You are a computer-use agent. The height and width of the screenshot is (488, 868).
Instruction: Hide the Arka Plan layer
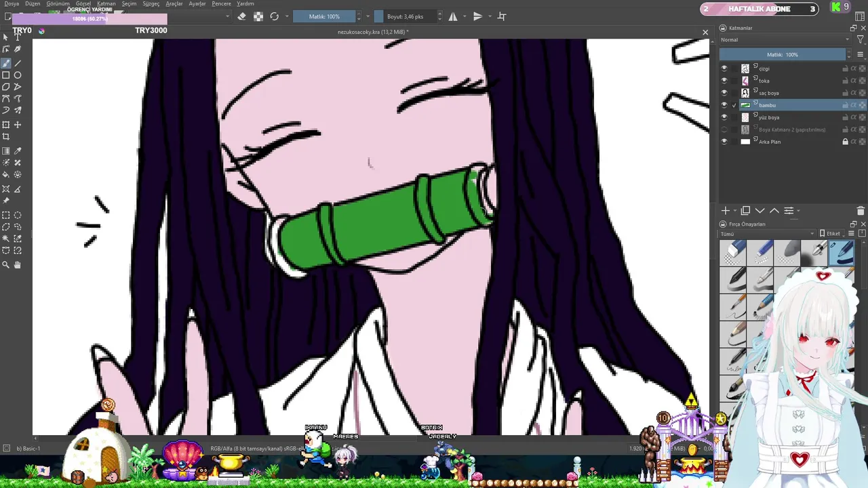(x=724, y=142)
